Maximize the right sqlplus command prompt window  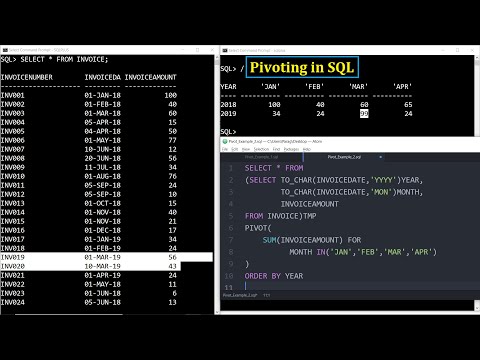coord(458,50)
